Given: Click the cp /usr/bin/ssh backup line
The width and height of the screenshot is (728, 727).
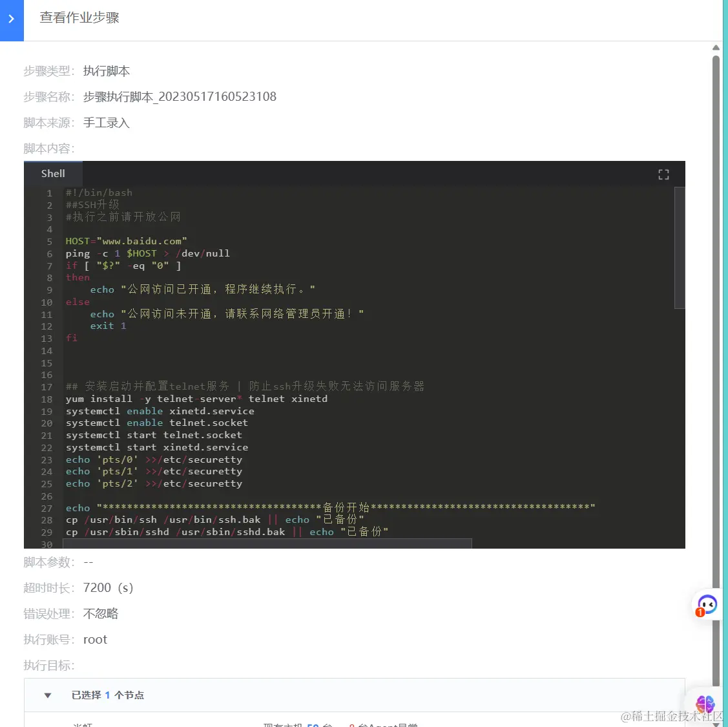Looking at the screenshot, I should click(x=214, y=520).
